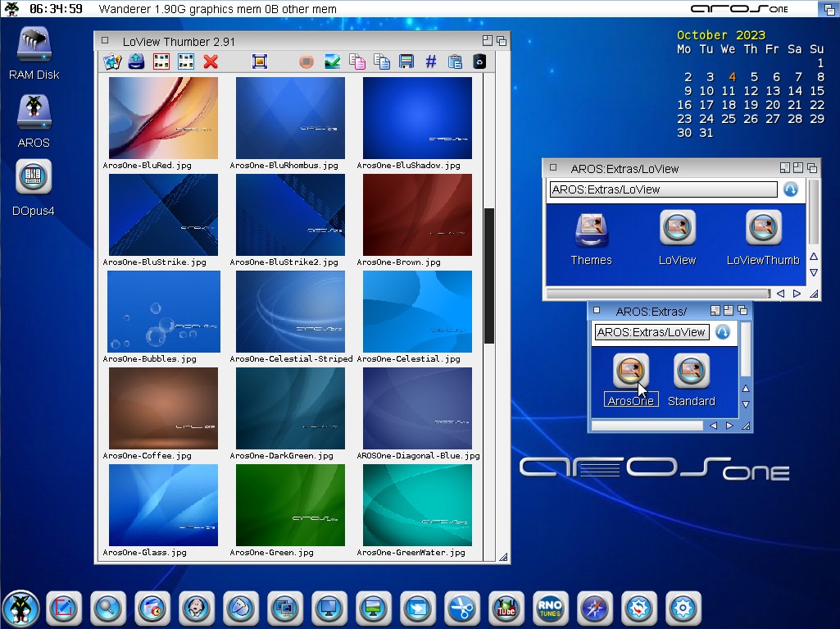Select the Standard theme icon

(x=691, y=371)
